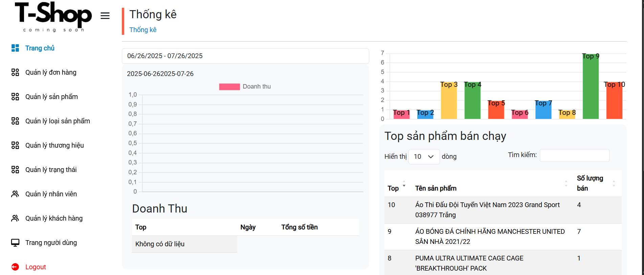Image resolution: width=644 pixels, height=275 pixels.
Task: Sort table by Số lượng bán column
Action: pyautogui.click(x=598, y=183)
